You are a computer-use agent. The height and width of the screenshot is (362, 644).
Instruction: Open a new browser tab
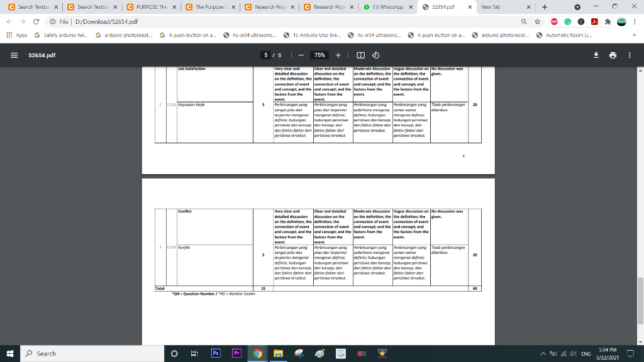tap(545, 7)
